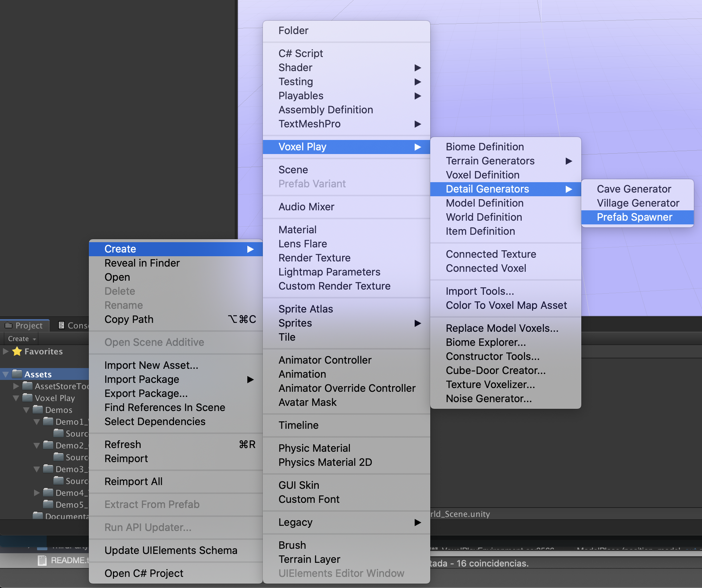Create a new Material
Viewport: 702px width, 588px height.
tap(346, 230)
